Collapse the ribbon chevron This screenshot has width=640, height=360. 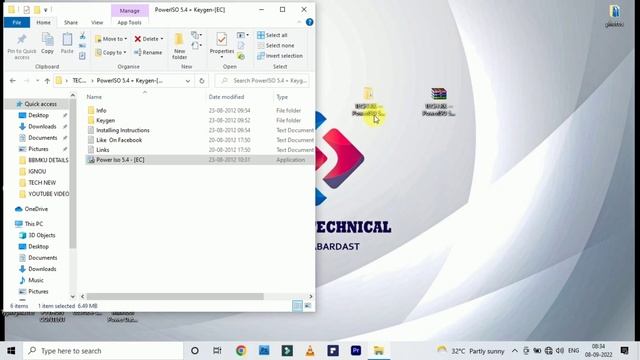click(x=299, y=22)
